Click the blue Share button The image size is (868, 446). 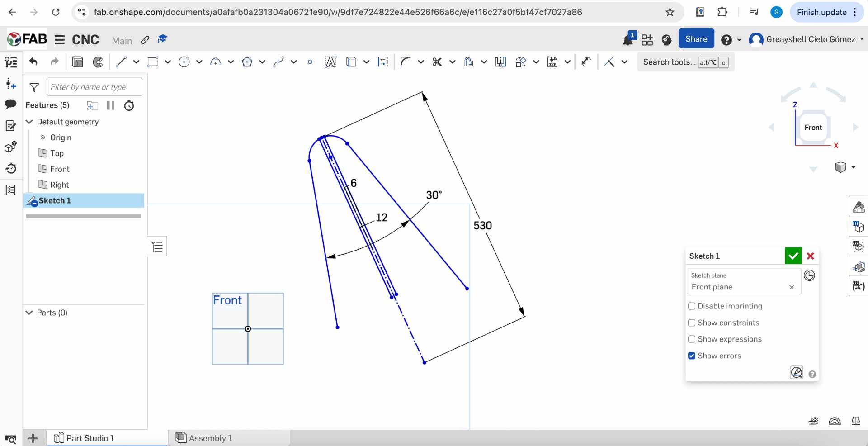(696, 39)
